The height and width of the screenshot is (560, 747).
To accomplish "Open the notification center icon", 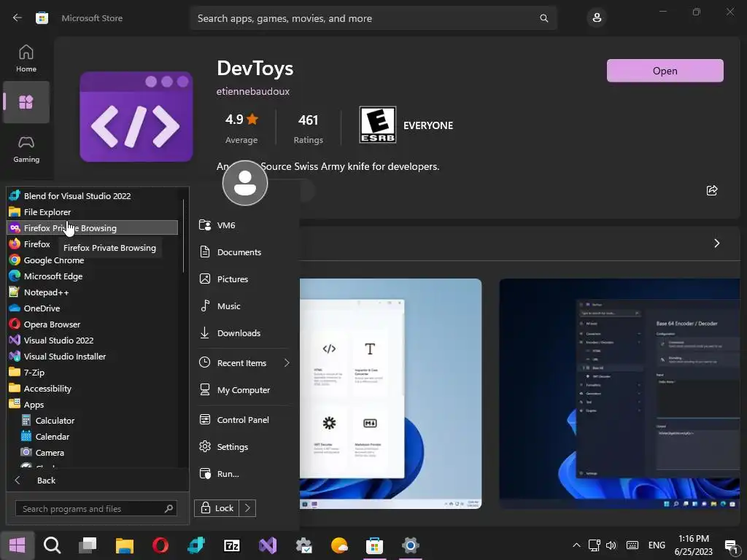I will pyautogui.click(x=731, y=545).
